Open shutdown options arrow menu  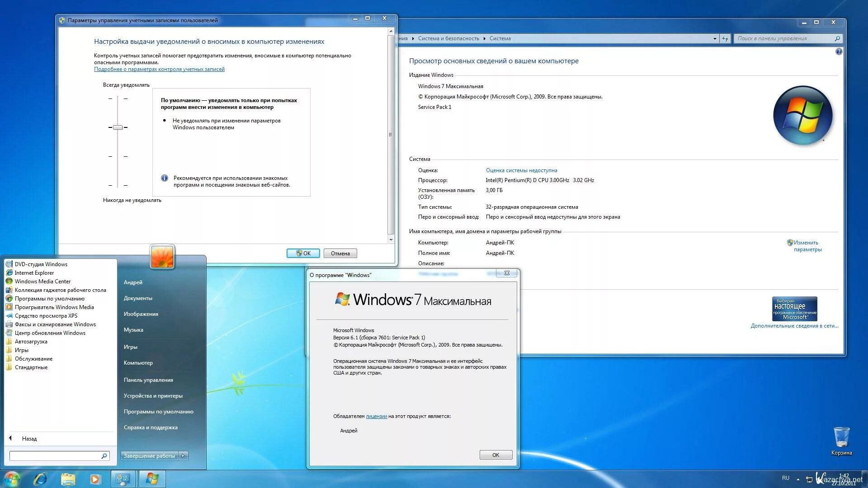(183, 456)
